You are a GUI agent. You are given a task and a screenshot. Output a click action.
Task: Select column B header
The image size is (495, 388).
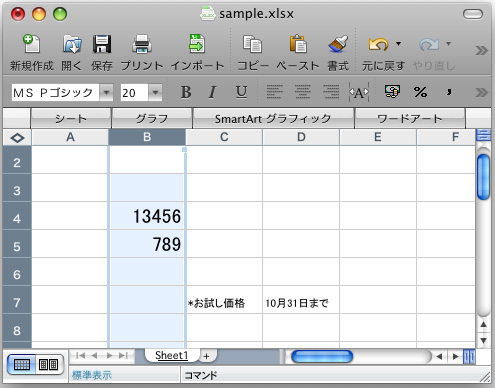[x=147, y=137]
